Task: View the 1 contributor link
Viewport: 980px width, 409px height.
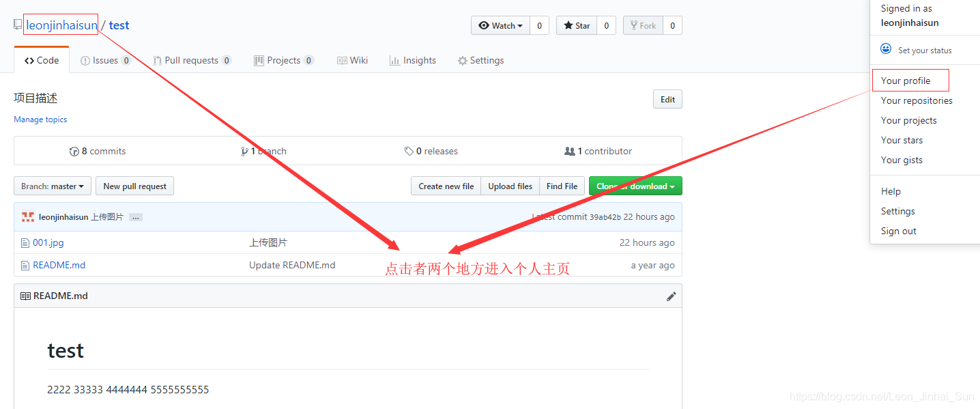Action: (599, 151)
